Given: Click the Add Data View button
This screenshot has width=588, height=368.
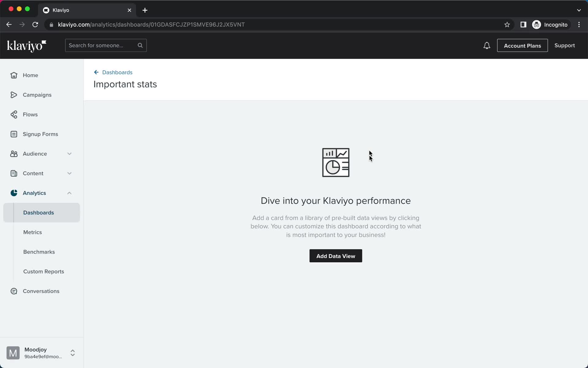Looking at the screenshot, I should 336,256.
